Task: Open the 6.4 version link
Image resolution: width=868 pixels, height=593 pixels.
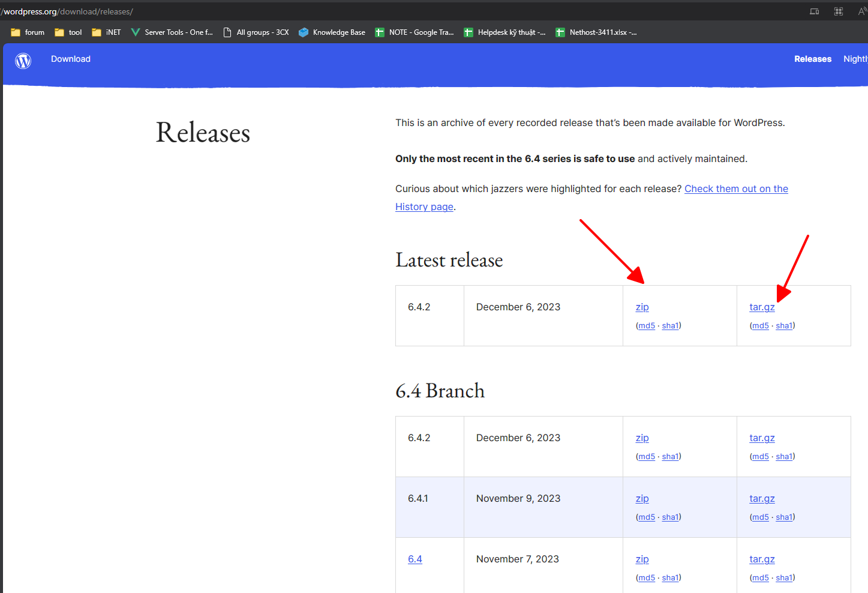Action: point(415,559)
